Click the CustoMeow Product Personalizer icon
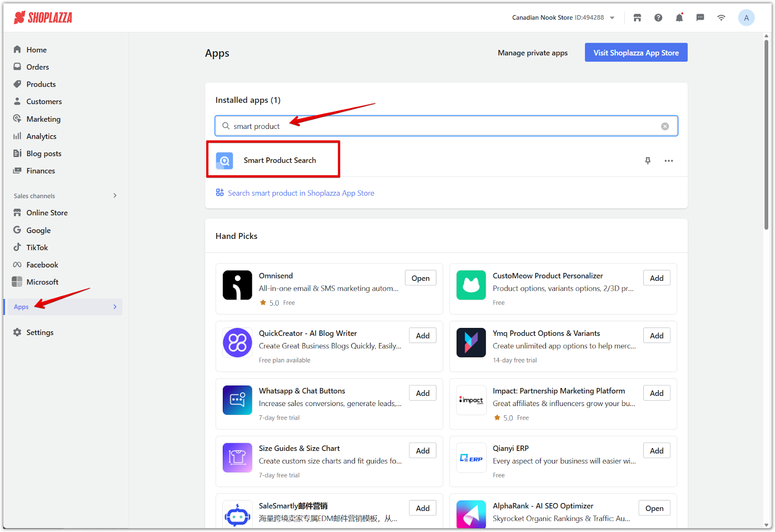This screenshot has width=775, height=532. [x=471, y=285]
